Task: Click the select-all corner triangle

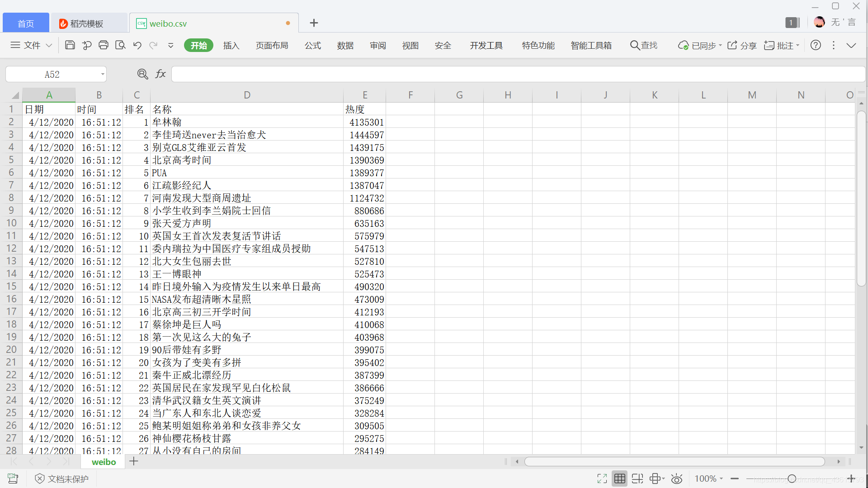Action: coord(15,95)
